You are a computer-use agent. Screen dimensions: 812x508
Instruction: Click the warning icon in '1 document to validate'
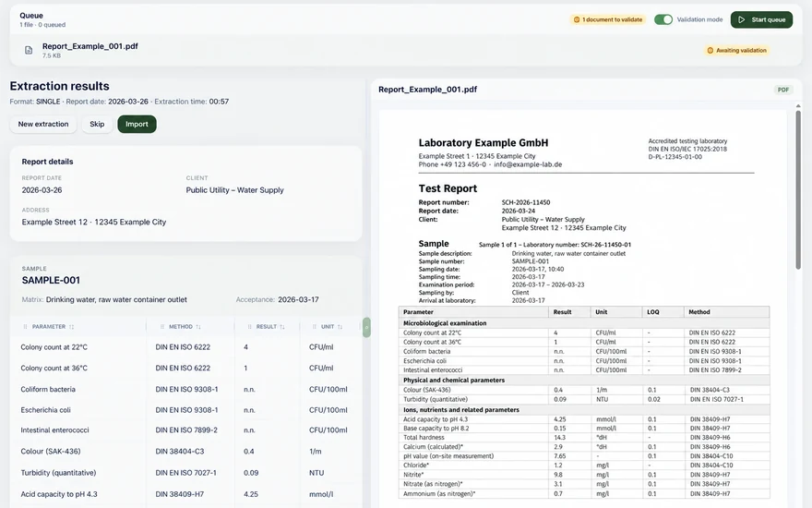click(x=577, y=19)
